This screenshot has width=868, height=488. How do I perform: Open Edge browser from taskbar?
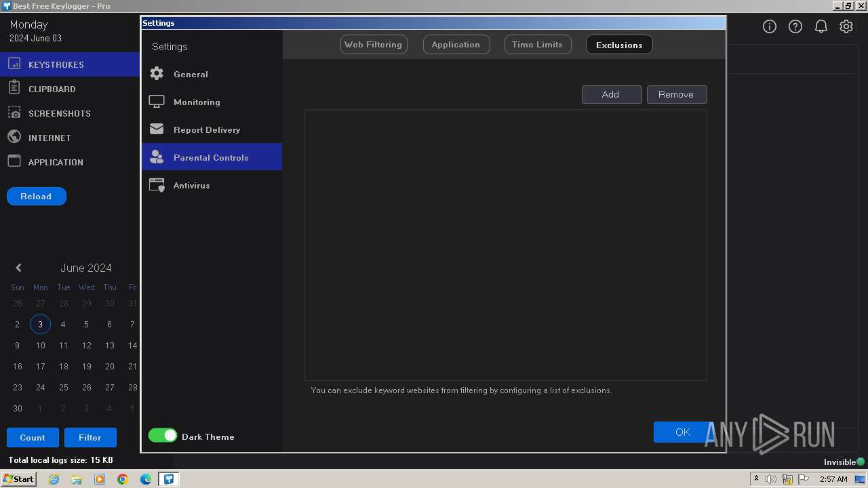click(x=146, y=479)
